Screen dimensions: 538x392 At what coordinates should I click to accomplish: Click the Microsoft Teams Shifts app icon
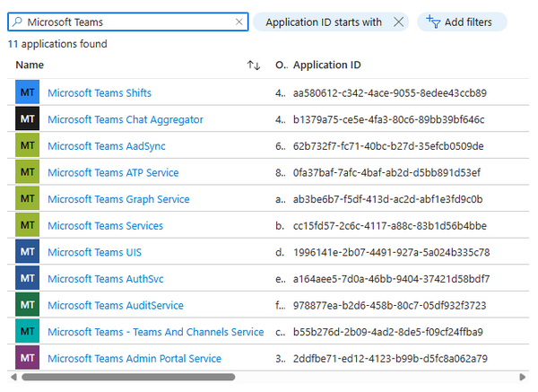(28, 92)
